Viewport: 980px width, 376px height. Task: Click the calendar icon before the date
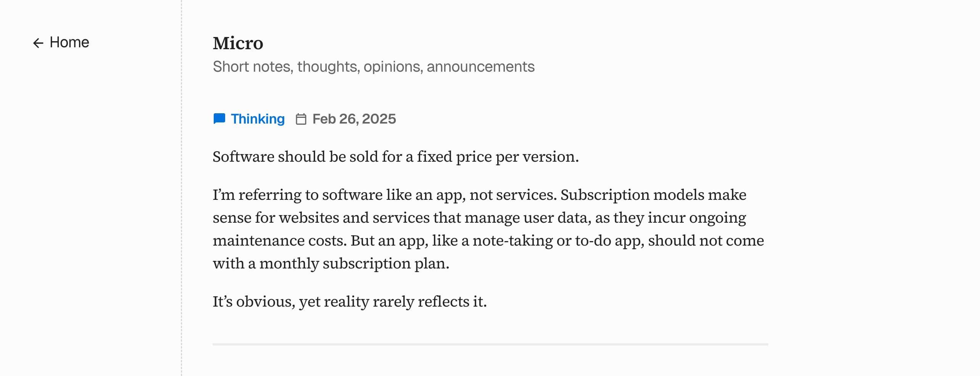pyautogui.click(x=301, y=119)
